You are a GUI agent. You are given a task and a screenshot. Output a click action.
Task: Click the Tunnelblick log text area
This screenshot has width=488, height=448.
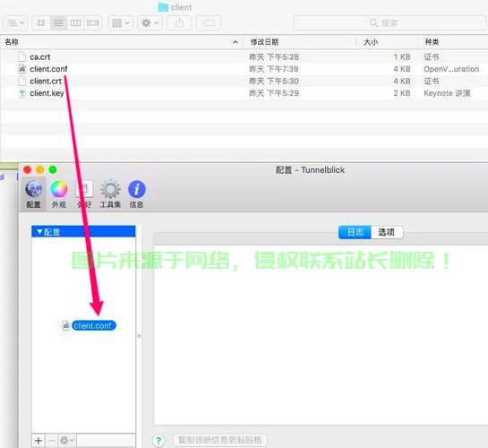click(x=321, y=335)
